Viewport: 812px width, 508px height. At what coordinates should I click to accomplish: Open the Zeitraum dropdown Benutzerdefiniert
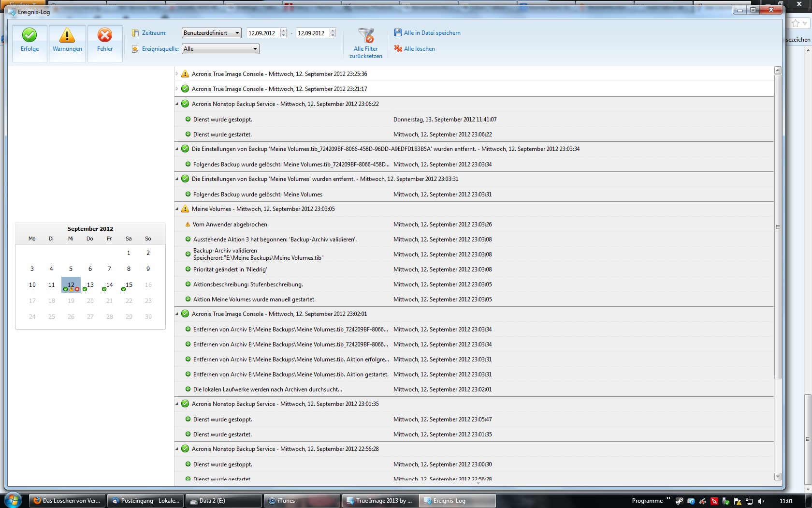pyautogui.click(x=211, y=33)
